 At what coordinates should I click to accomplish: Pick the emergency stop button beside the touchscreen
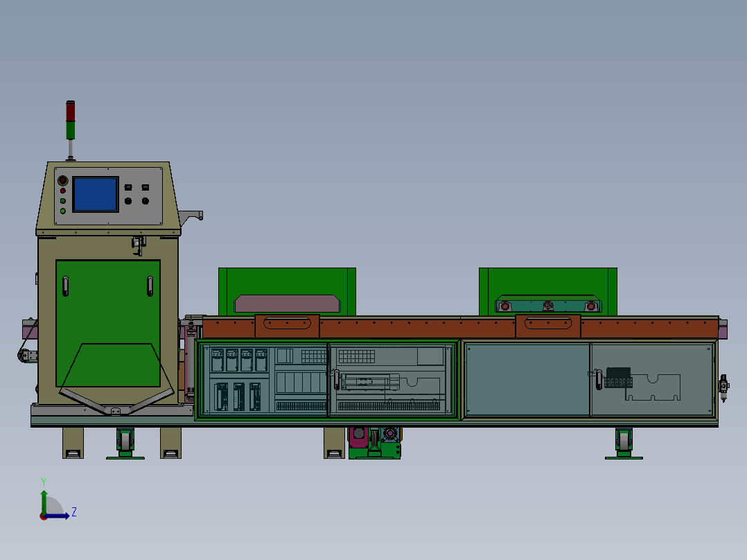(x=63, y=181)
